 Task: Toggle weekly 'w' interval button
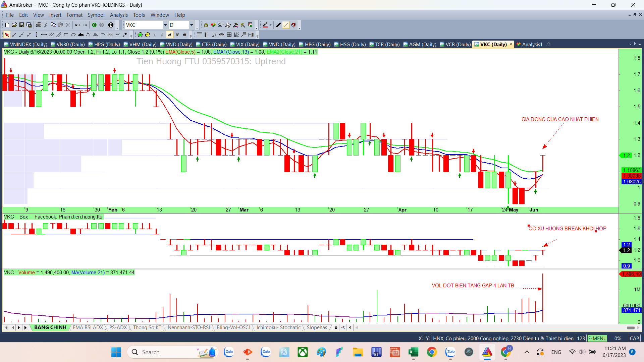[x=177, y=35]
